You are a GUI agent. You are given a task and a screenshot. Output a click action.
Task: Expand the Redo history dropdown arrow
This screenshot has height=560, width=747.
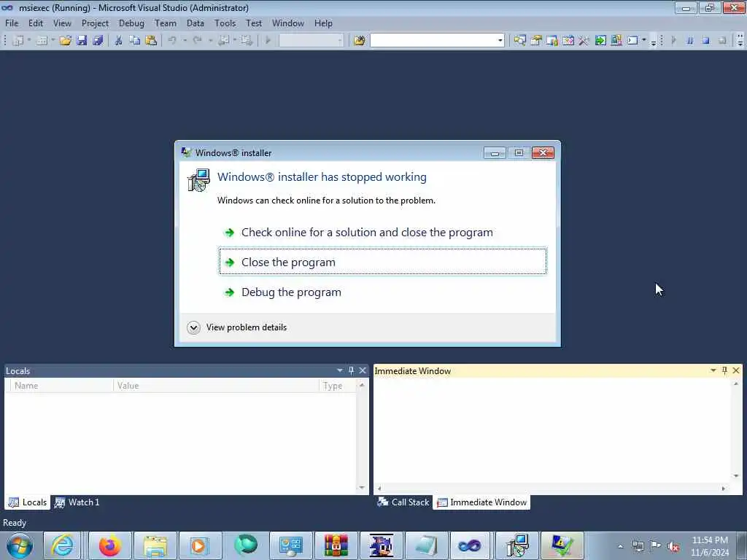click(x=210, y=41)
